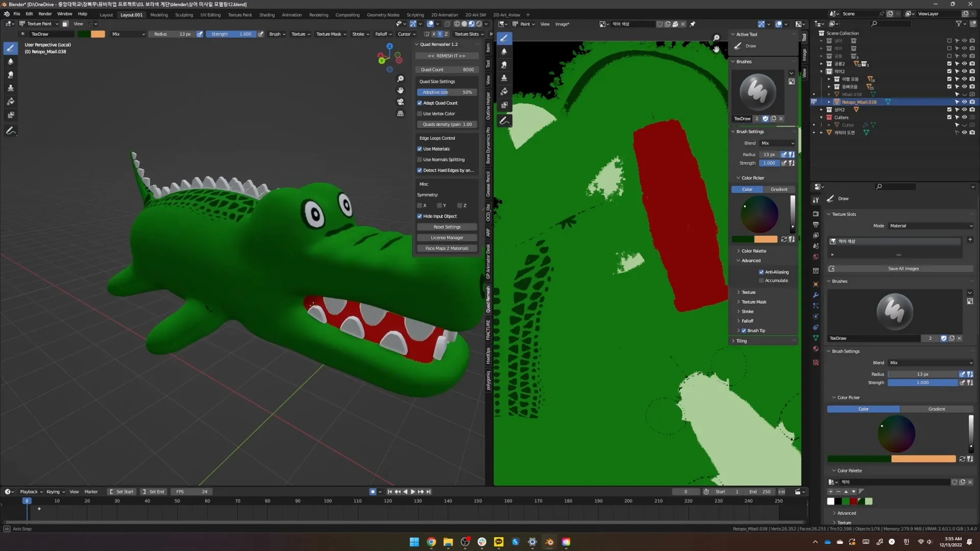Open Blender from the Windows taskbar
The width and height of the screenshot is (980, 551).
(549, 542)
